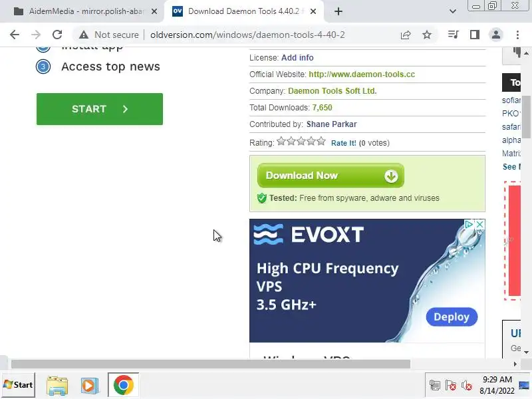This screenshot has width=532, height=399.
Task: Click the Tested green shield icon
Action: coord(262,198)
